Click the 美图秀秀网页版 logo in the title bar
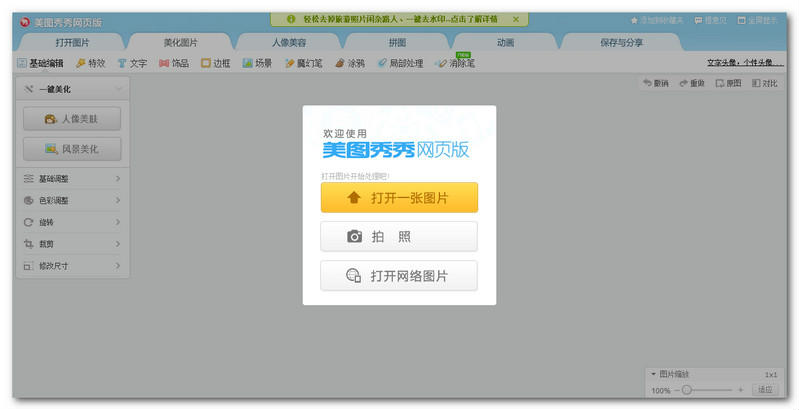 pyautogui.click(x=61, y=22)
